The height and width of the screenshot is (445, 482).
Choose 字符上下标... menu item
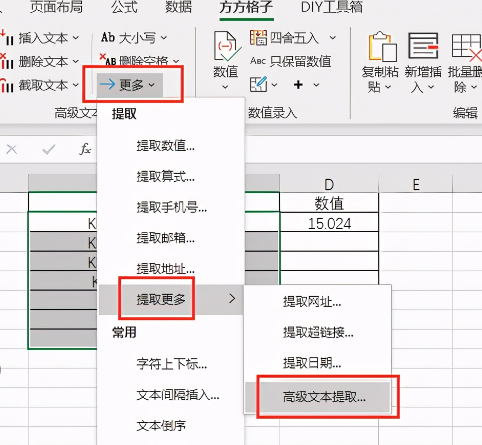[171, 364]
